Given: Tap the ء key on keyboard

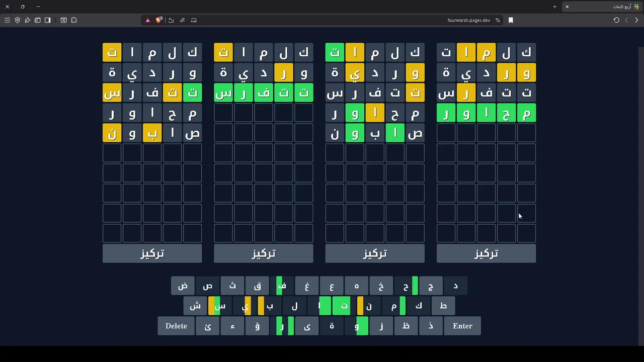Looking at the screenshot, I should [232, 326].
